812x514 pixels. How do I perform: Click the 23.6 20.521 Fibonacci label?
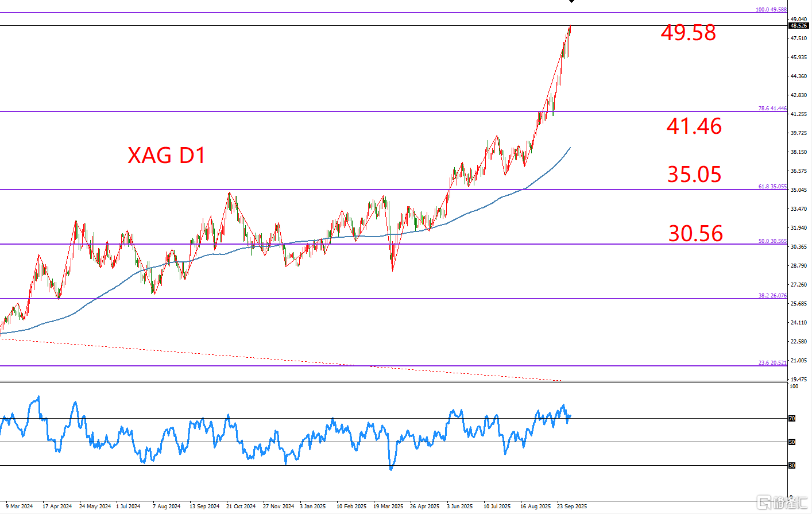[772, 363]
